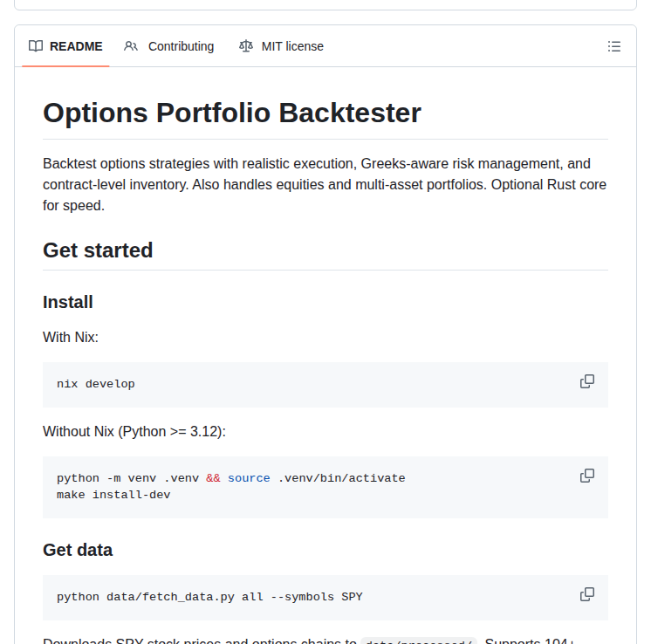Click the 'Get started' heading
Screen dimensions: 651x644
(98, 250)
